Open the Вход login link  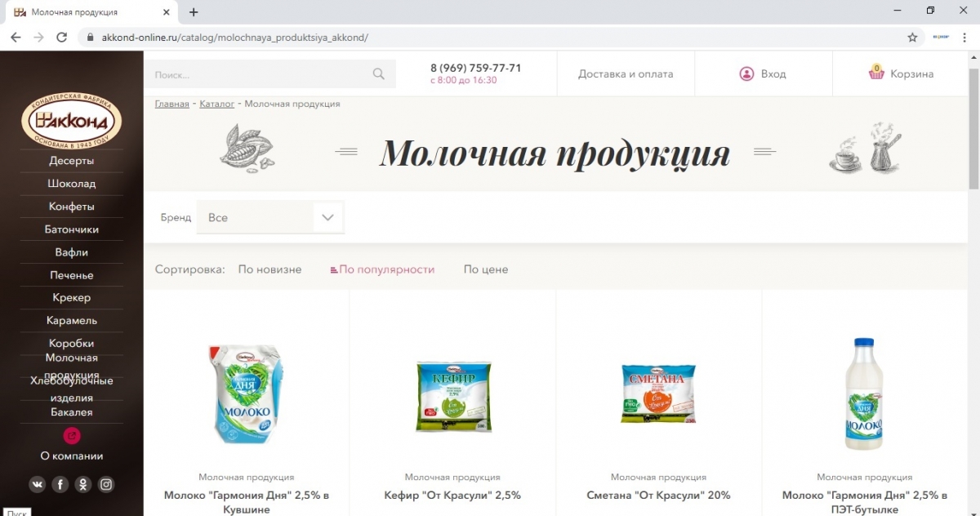coord(763,73)
